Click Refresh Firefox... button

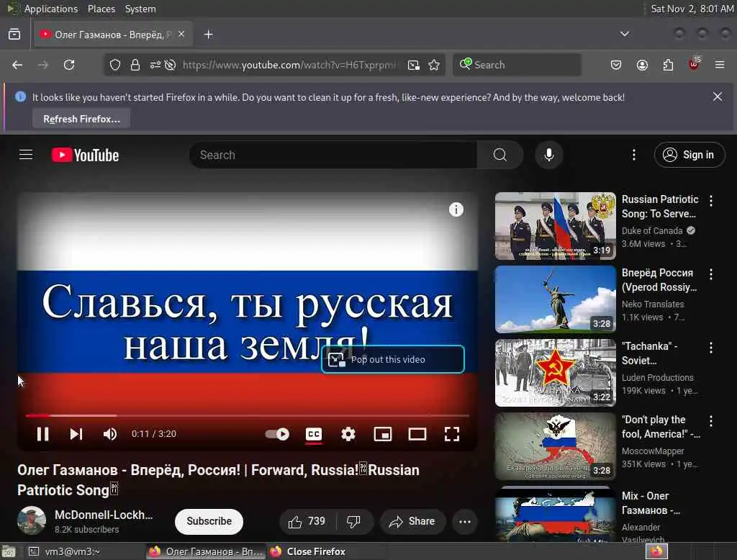pyautogui.click(x=81, y=119)
